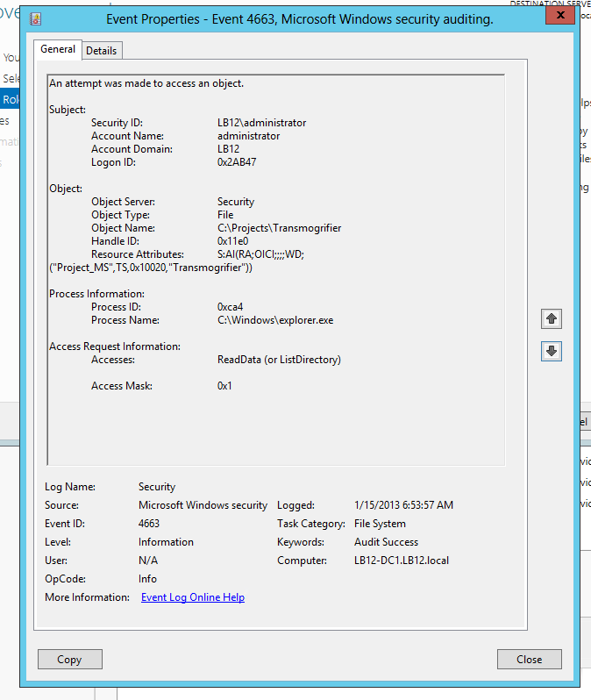Click the event log icon in title bar
The height and width of the screenshot is (700, 591).
pos(35,18)
